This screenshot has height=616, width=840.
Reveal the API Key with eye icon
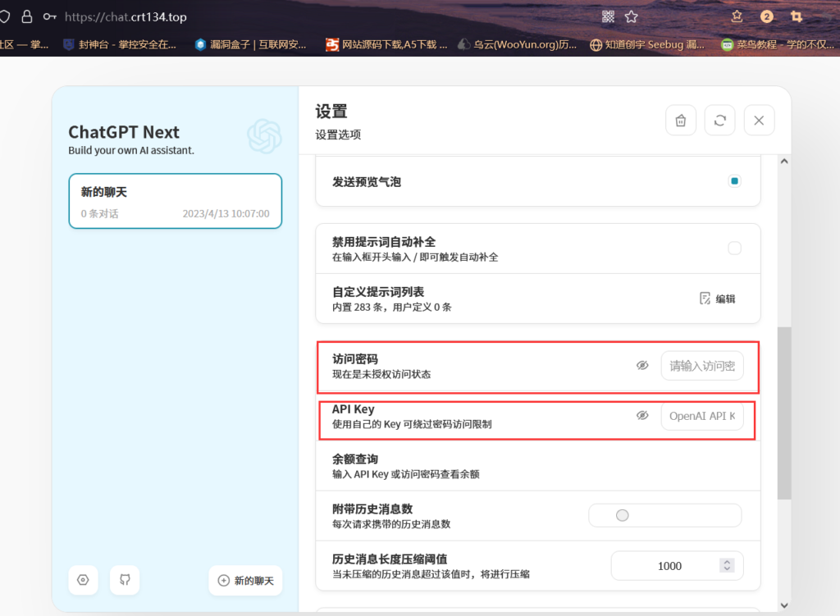[642, 416]
